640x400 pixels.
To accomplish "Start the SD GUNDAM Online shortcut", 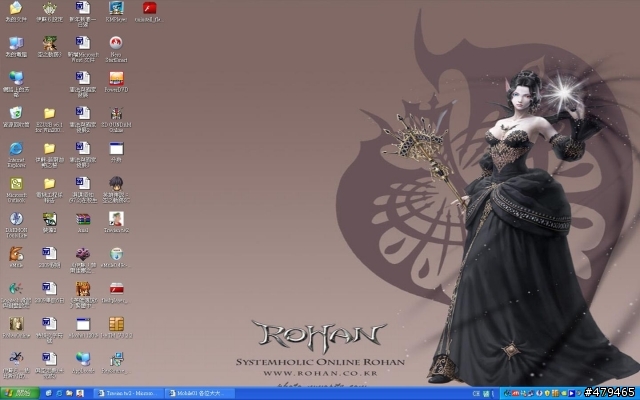I will coord(116,113).
